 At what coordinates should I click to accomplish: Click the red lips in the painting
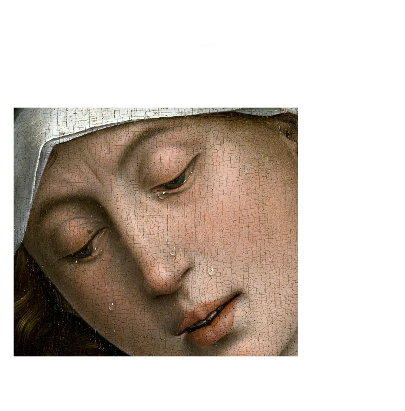tap(208, 319)
